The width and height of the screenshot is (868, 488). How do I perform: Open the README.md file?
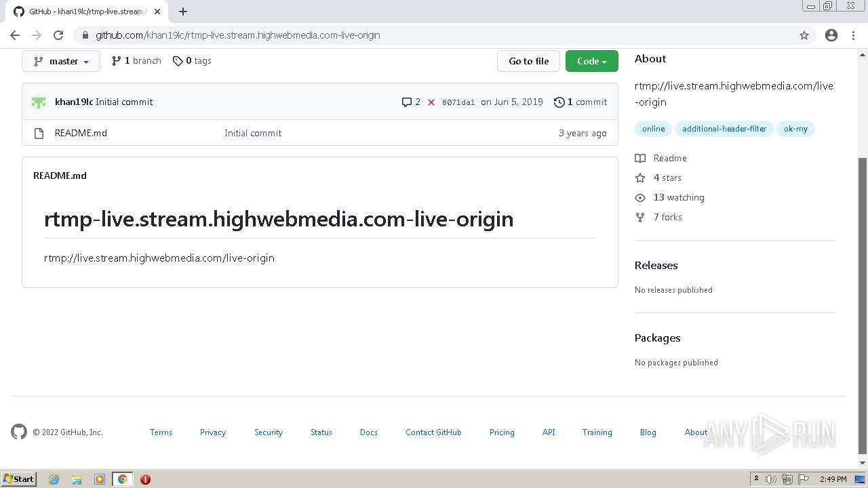81,133
